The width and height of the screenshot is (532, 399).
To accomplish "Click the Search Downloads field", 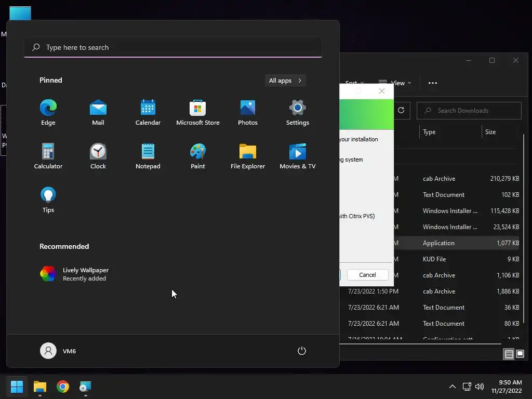I will coord(469,111).
